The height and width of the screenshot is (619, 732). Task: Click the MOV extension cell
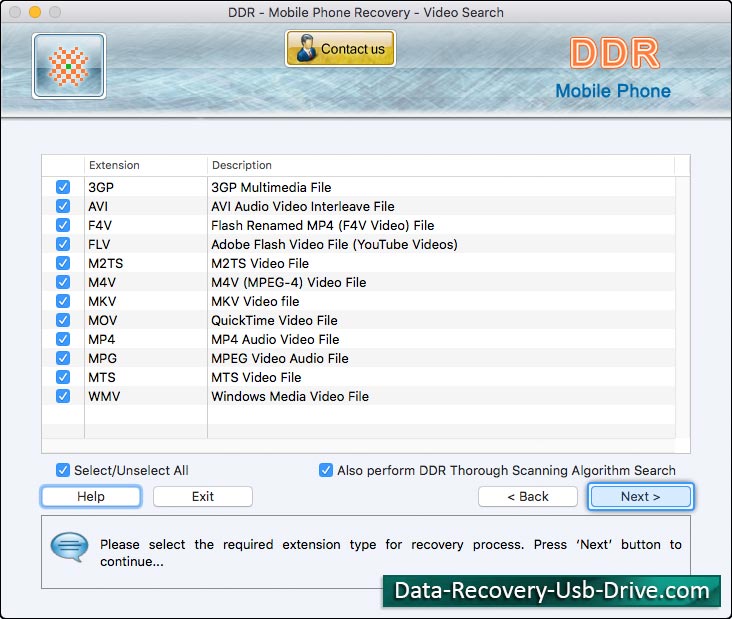146,320
